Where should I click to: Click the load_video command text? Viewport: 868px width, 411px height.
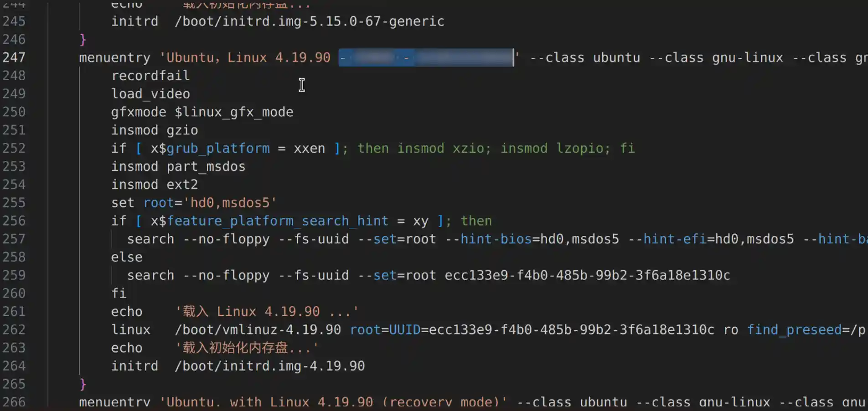tap(150, 94)
